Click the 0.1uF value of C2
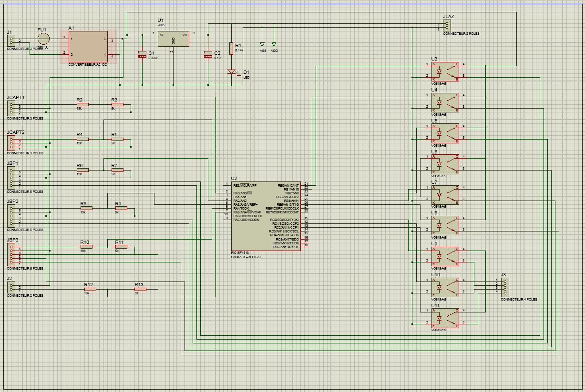Screen dimensions: 585x392 pyautogui.click(x=218, y=58)
